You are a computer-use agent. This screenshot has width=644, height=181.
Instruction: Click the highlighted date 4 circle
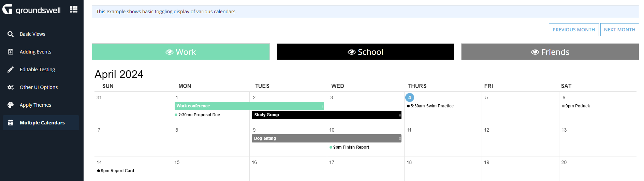[410, 97]
